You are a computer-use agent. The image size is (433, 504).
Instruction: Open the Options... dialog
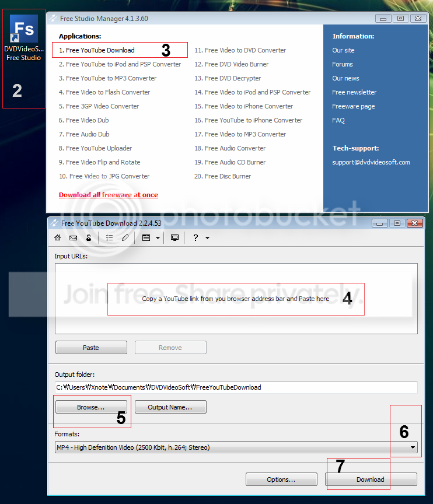[281, 480]
